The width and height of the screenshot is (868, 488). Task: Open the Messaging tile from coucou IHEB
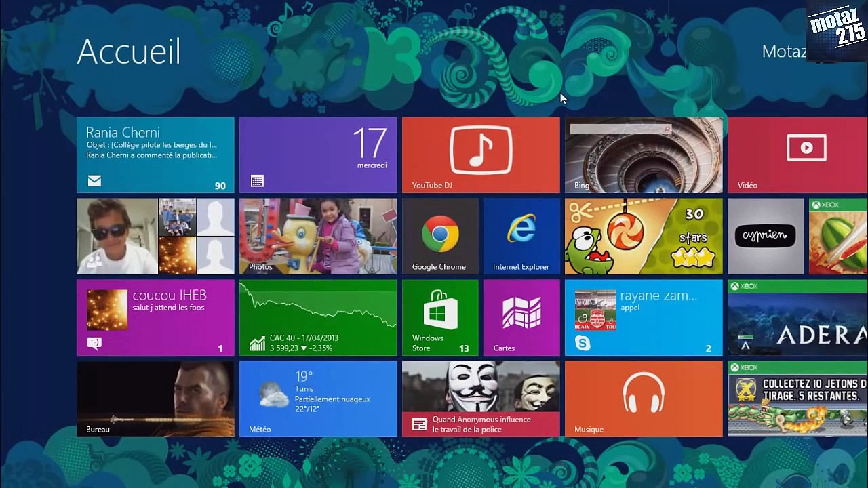[155, 318]
